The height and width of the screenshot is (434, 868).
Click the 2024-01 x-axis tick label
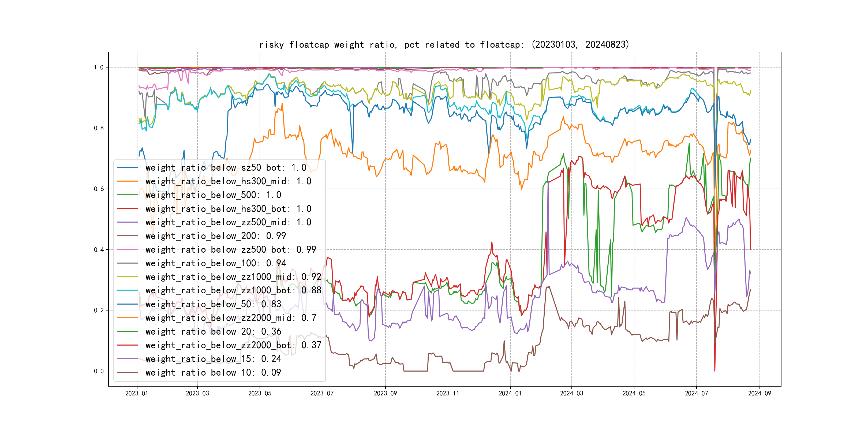coord(510,393)
